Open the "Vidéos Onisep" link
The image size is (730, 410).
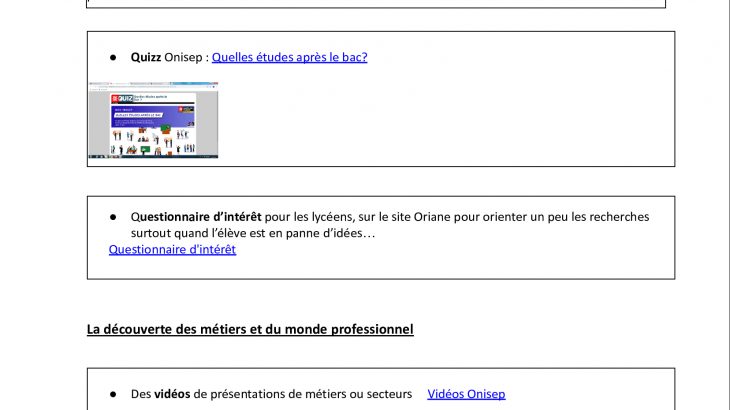[466, 394]
